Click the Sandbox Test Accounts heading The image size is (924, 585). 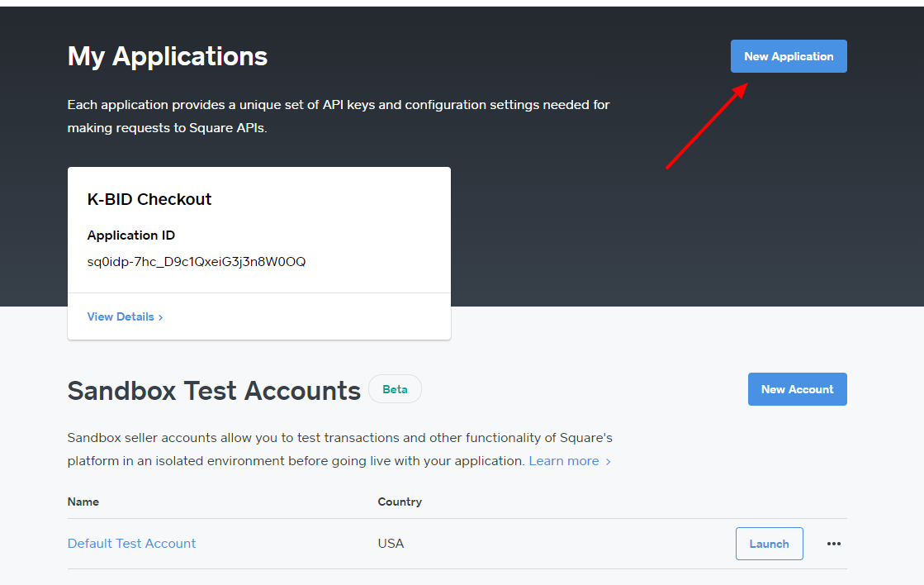coord(214,390)
